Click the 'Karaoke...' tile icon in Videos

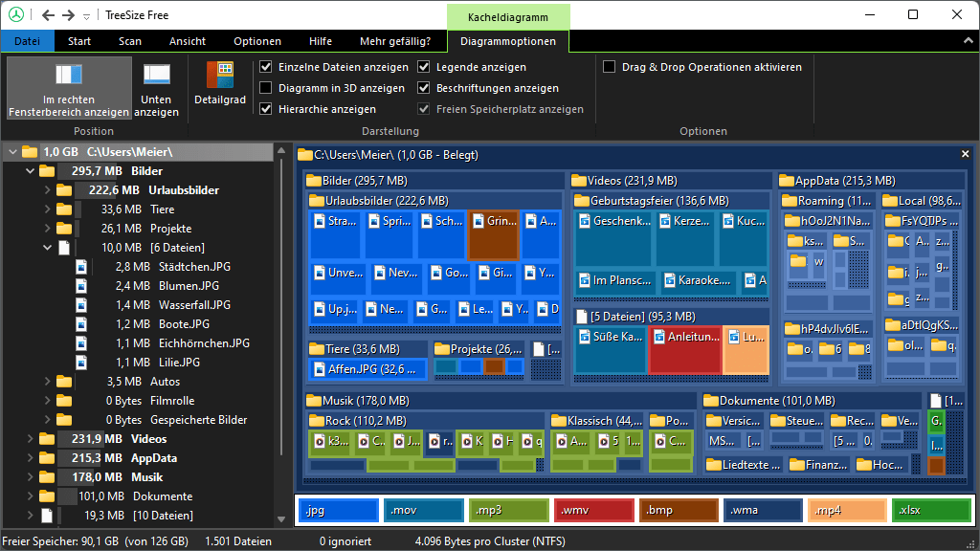669,280
